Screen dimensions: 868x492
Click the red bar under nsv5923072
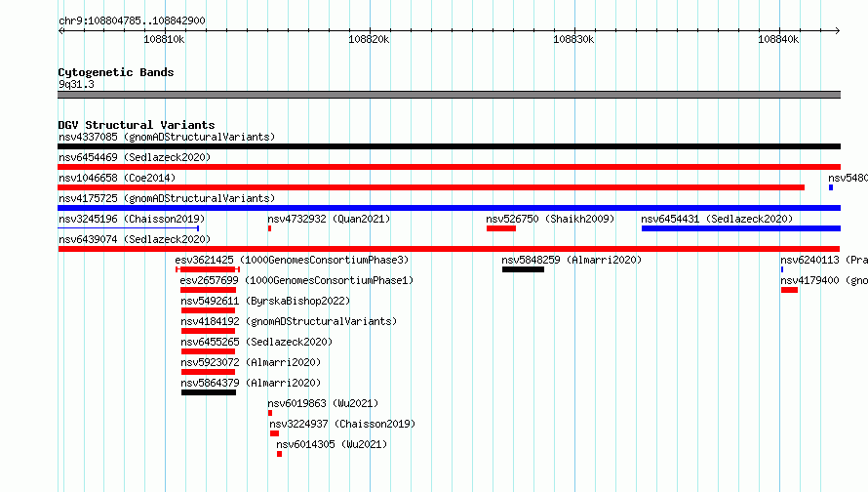[x=208, y=372]
